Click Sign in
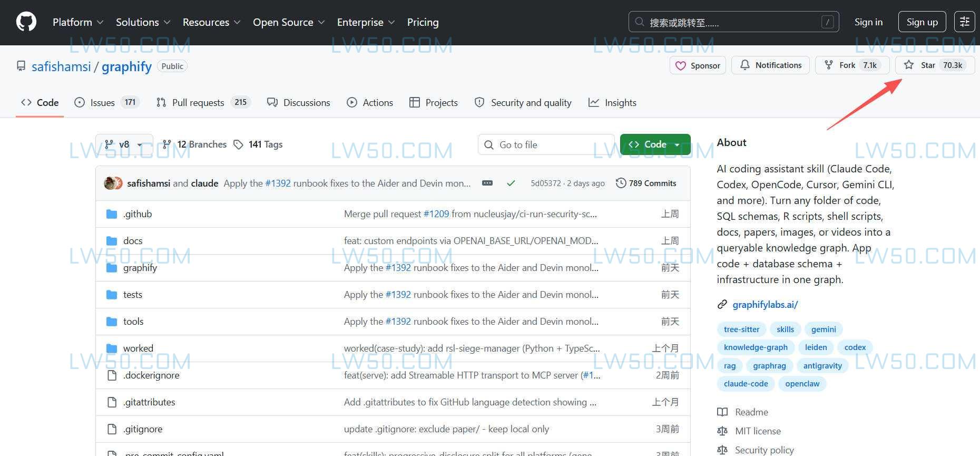The image size is (980, 456). coord(868,22)
